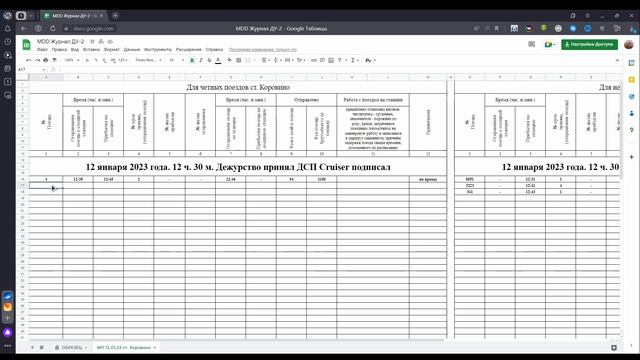Open the zoom level dropdown
The width and height of the screenshot is (640, 360).
71,60
